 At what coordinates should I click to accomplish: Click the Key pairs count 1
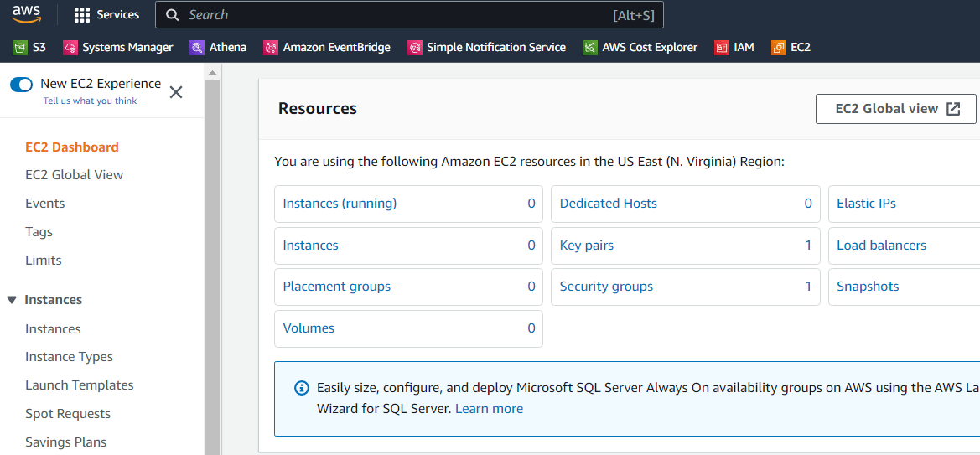(x=808, y=245)
